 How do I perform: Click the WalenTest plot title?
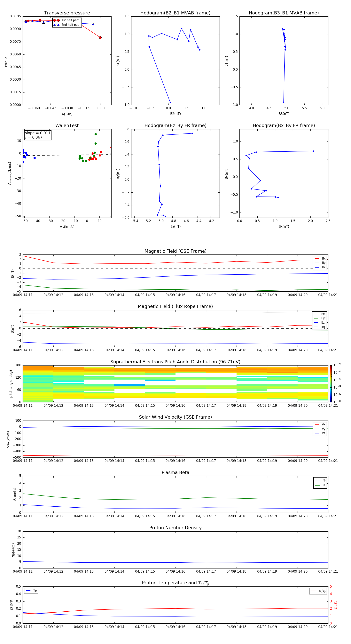(x=67, y=125)
